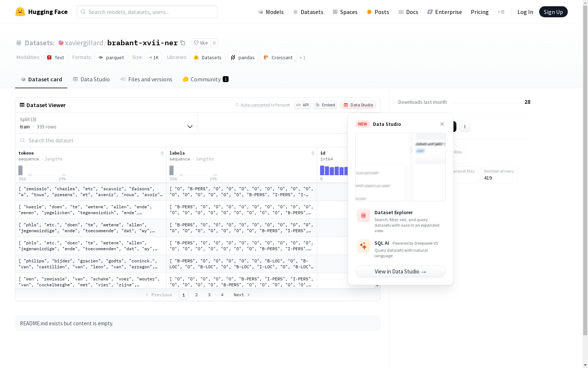
Task: Close the Data Studio popup
Action: coord(442,124)
